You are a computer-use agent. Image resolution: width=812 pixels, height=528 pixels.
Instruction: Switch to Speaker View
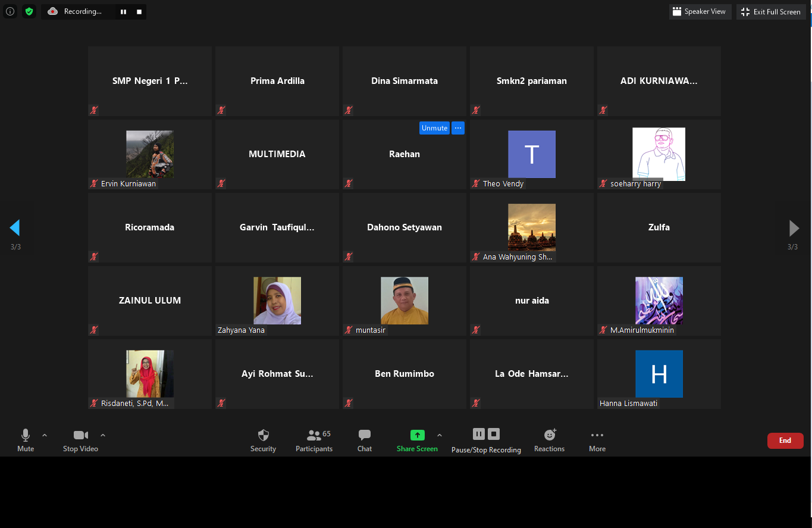[x=700, y=12]
